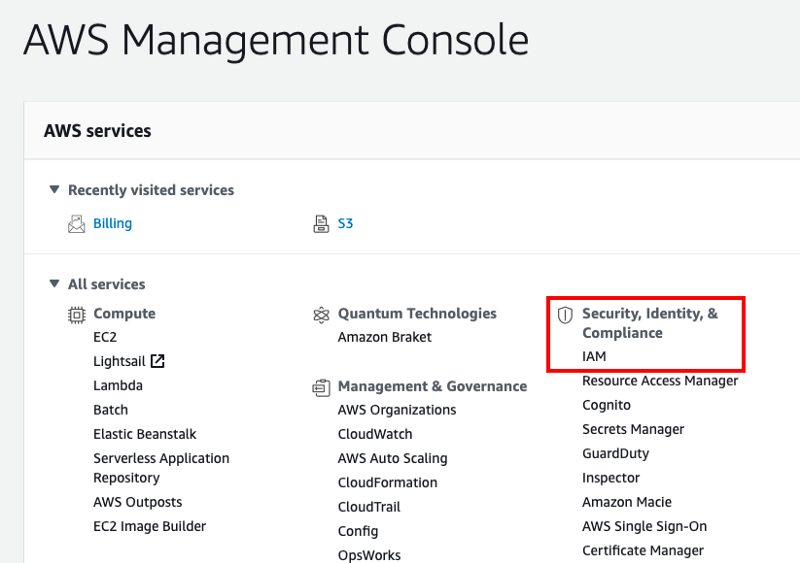Click Security, Identity, & Compliance heading
800x563 pixels.
pyautogui.click(x=650, y=323)
